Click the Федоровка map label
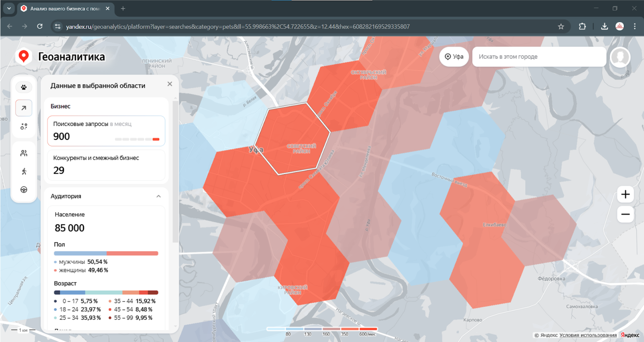 coord(551,279)
